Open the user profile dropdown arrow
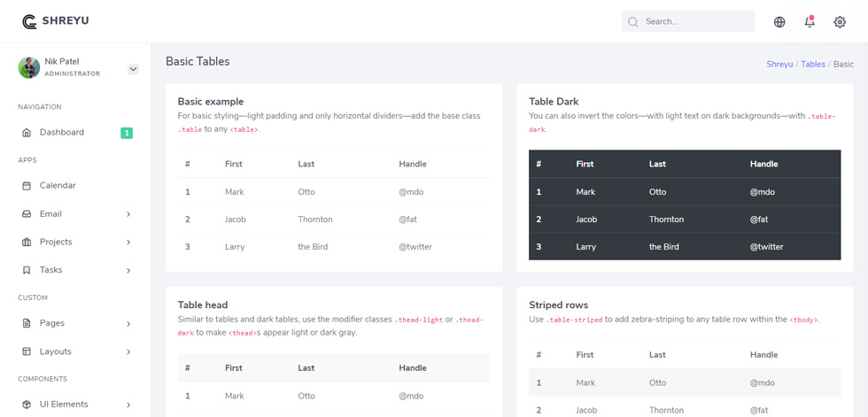This screenshot has width=868, height=417. coord(133,69)
